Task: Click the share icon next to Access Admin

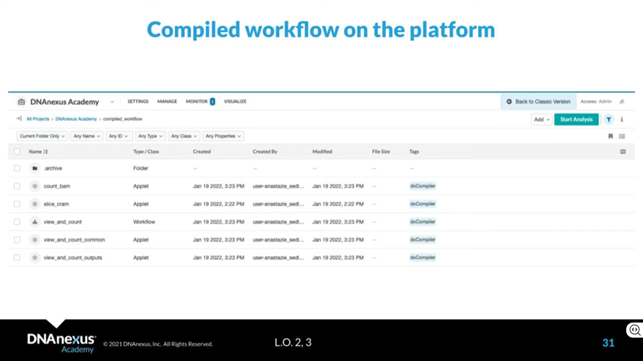Action: tap(622, 102)
